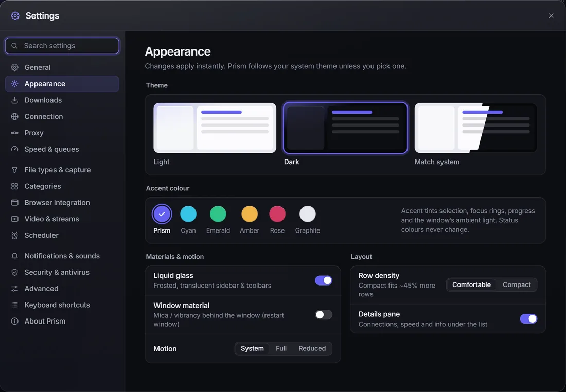
Task: Go to Categories settings
Action: 62,186
